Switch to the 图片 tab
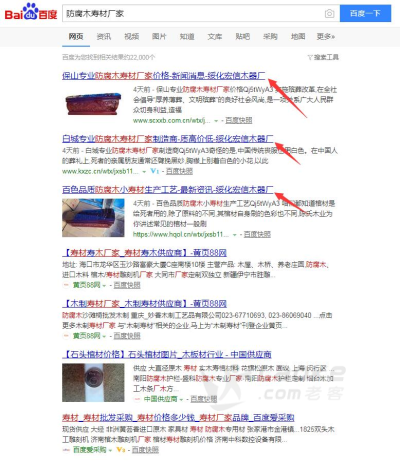 159,36
